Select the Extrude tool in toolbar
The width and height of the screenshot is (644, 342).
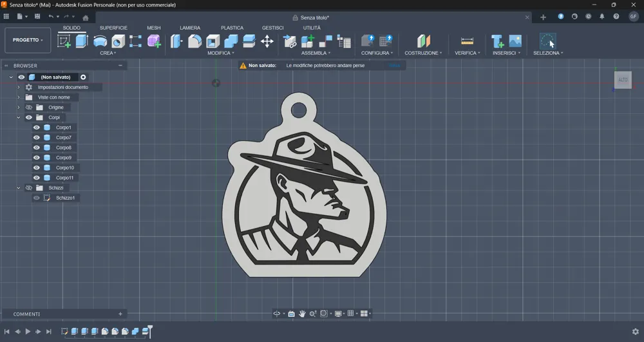tap(82, 41)
